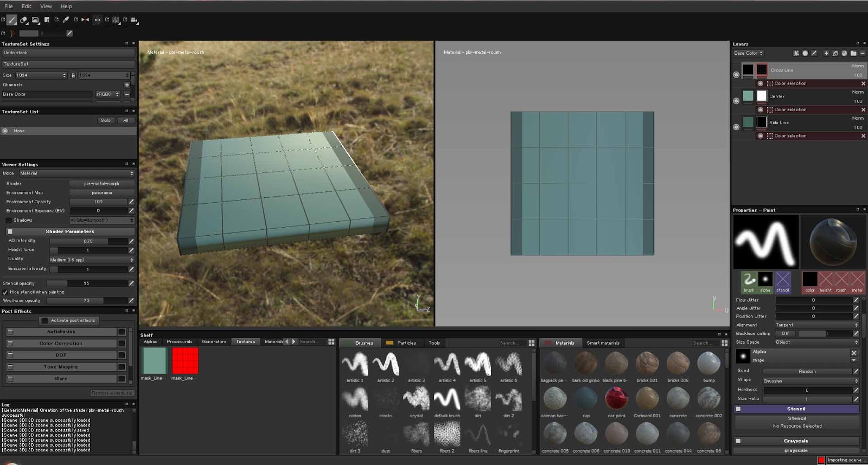Screen dimensions: 868x465
Task: Click the Activate post effects button
Action: tap(68, 320)
